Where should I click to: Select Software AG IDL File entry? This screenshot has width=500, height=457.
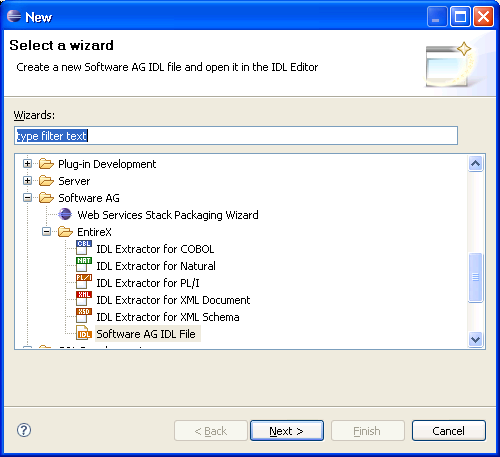point(146,334)
